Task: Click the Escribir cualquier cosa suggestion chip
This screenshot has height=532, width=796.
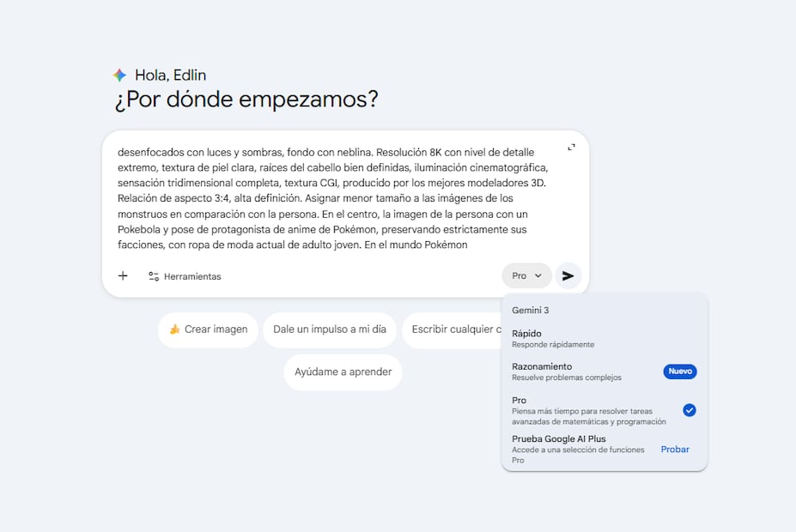Action: 452,329
